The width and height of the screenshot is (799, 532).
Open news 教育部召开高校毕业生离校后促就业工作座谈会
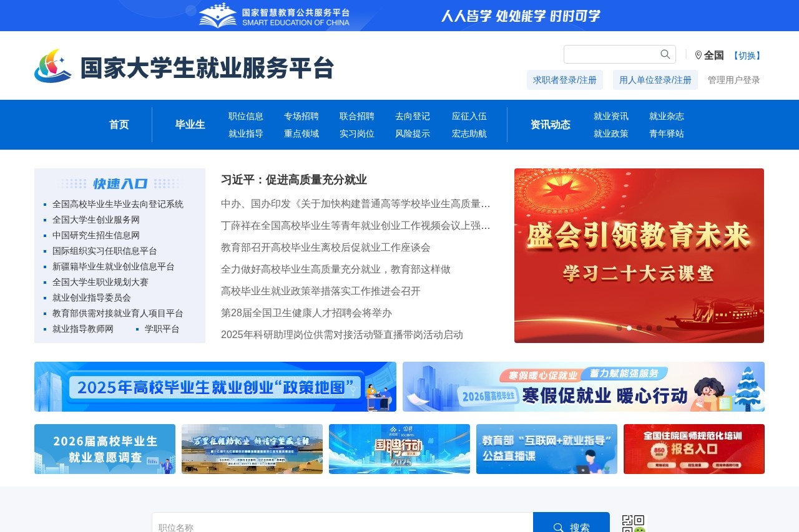(326, 248)
